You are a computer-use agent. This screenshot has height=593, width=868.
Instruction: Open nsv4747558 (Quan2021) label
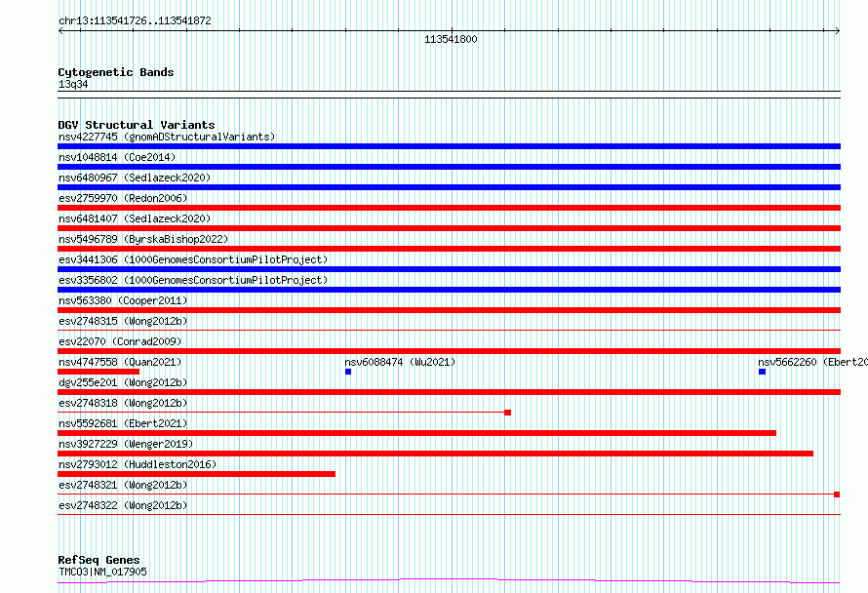[x=120, y=362]
